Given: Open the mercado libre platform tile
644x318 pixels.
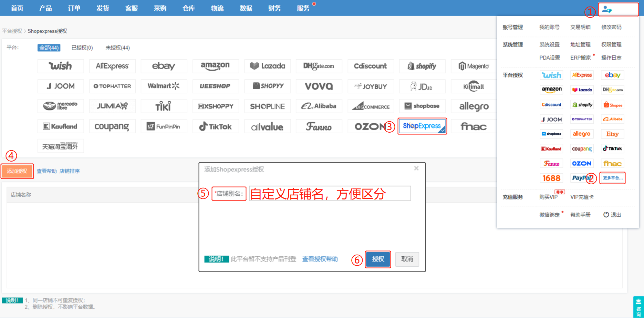Looking at the screenshot, I should 61,106.
